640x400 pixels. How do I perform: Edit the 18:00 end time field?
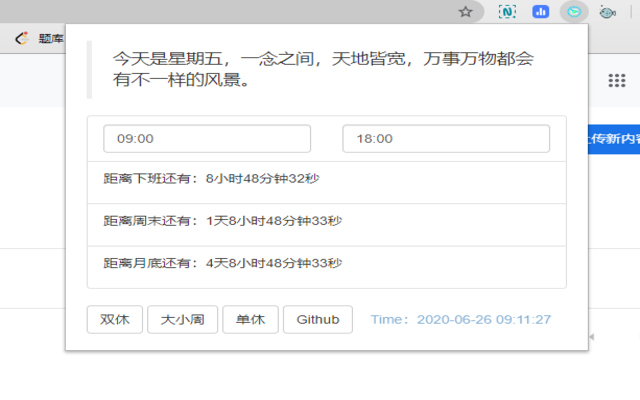pyautogui.click(x=446, y=139)
